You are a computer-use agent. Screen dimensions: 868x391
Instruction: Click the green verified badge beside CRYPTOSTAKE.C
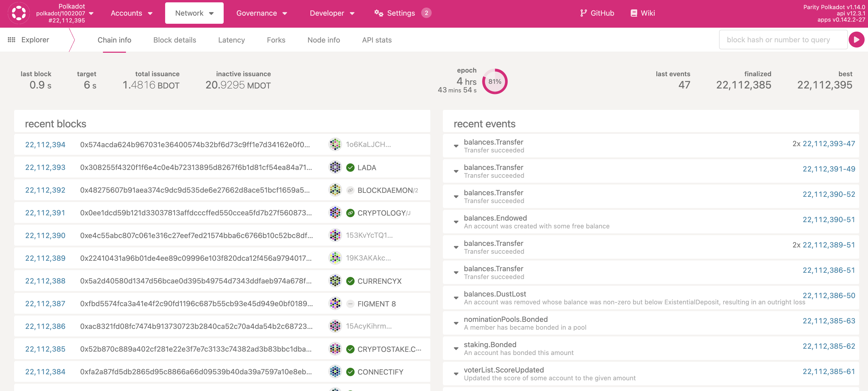350,349
